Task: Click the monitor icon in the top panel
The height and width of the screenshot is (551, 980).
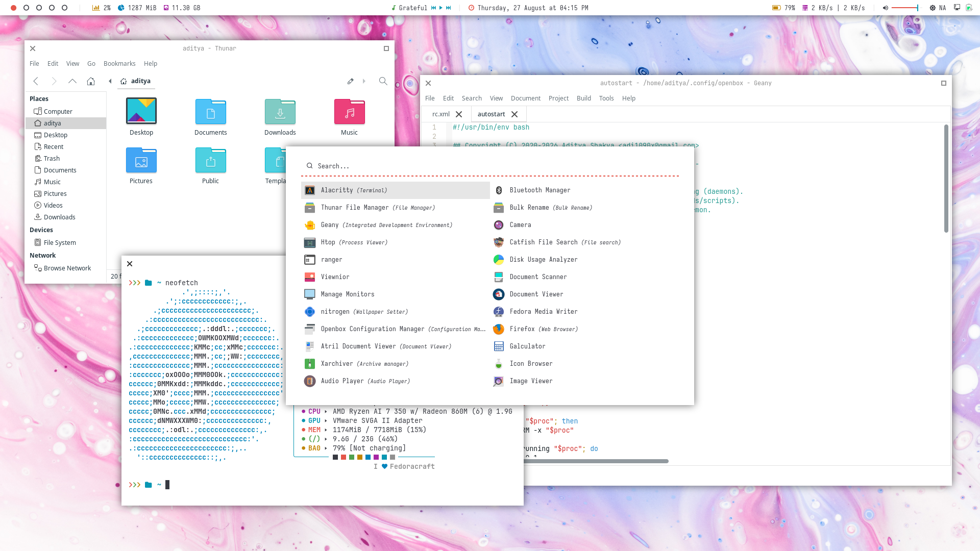Action: click(957, 8)
